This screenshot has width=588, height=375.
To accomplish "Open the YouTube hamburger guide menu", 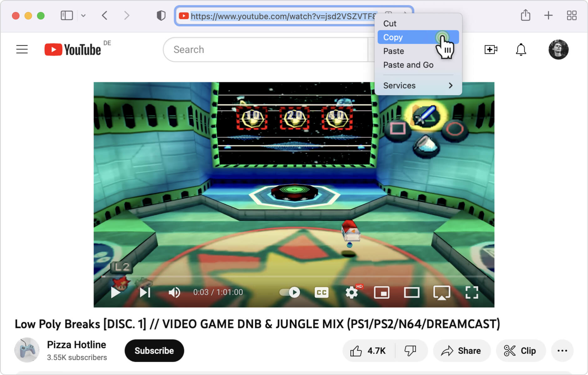I will click(22, 50).
